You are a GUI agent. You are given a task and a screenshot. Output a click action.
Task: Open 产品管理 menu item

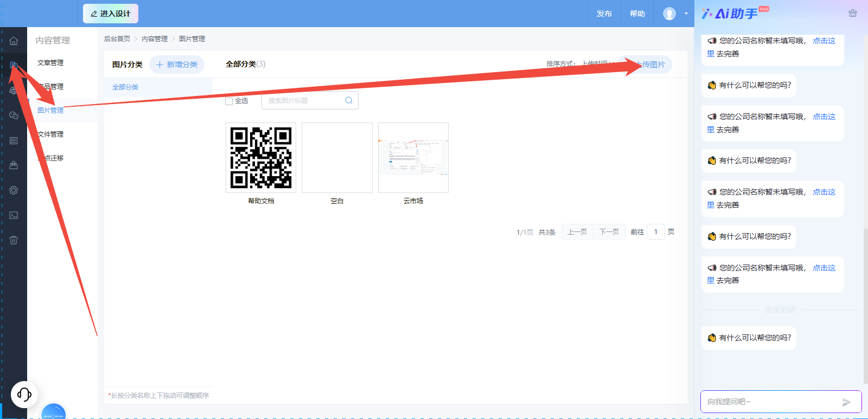pyautogui.click(x=50, y=87)
